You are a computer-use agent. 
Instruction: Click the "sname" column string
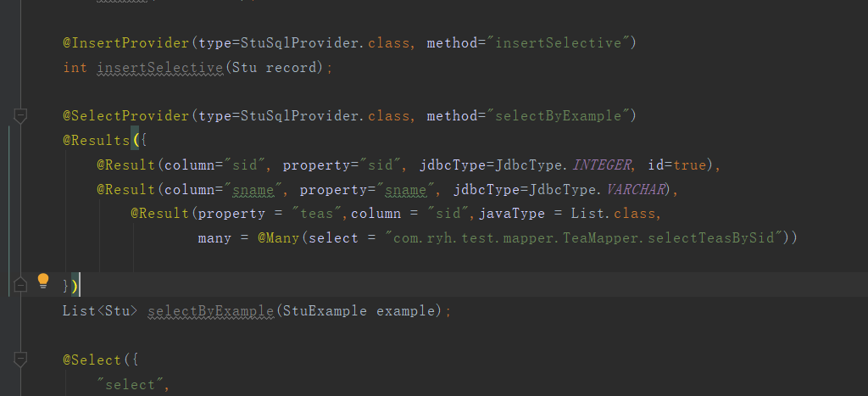click(253, 189)
